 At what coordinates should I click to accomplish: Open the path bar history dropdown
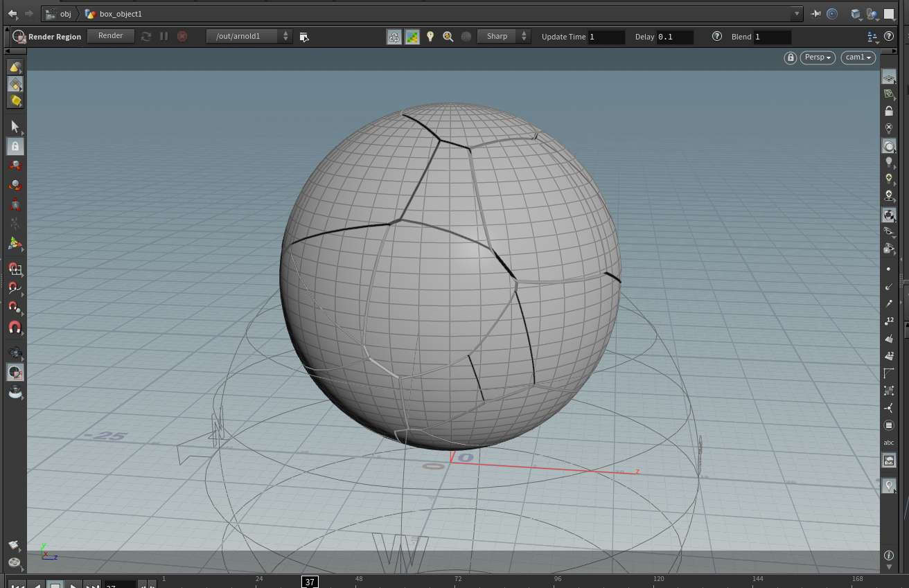coord(797,14)
